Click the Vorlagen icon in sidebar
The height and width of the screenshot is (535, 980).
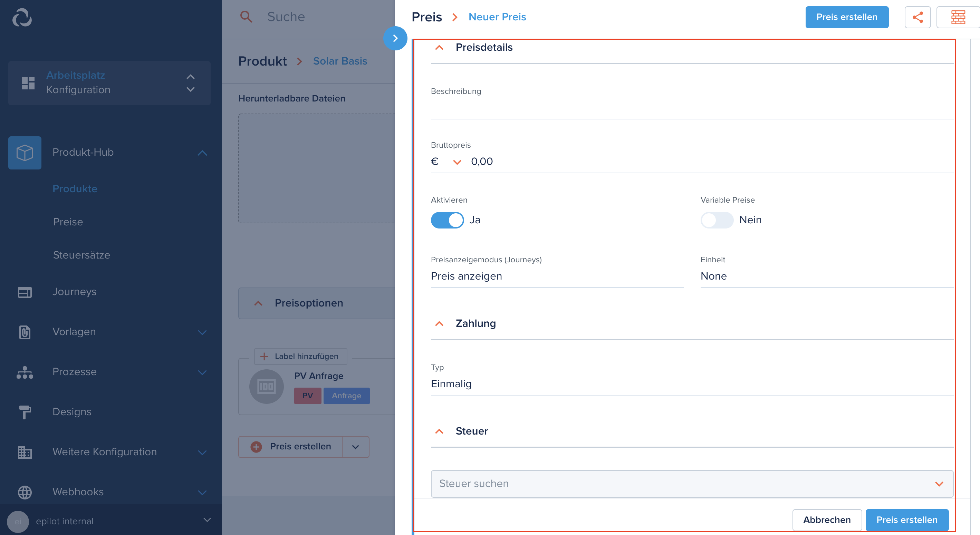click(25, 331)
